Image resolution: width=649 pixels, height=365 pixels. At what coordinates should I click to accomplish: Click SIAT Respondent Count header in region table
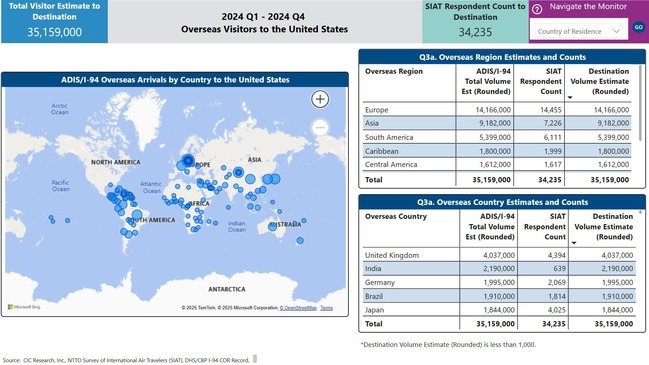click(x=541, y=81)
